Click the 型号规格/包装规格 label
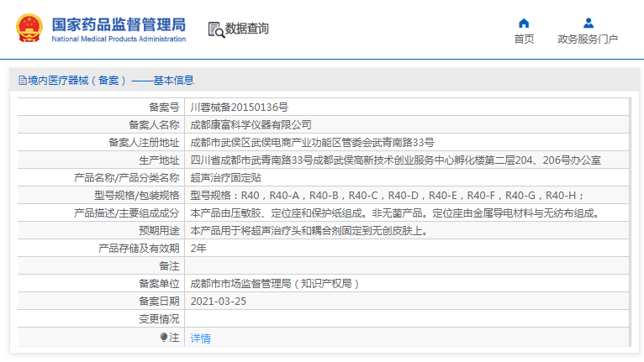Image resolution: width=644 pixels, height=362 pixels. 137,196
